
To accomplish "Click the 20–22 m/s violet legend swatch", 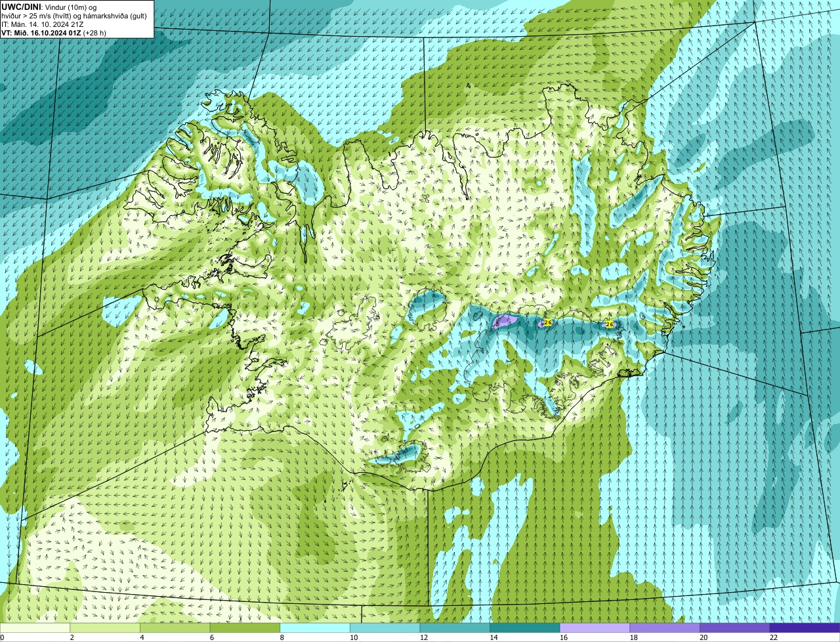I will (735, 628).
